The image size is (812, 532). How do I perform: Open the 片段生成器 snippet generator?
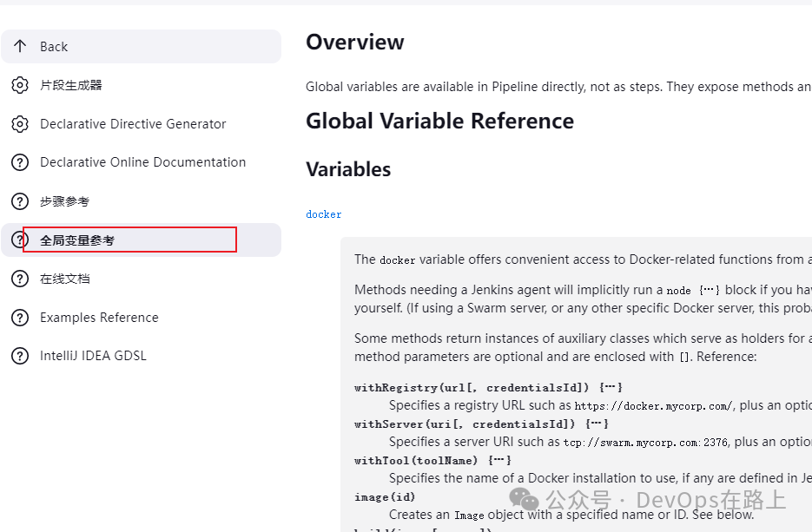point(141,85)
